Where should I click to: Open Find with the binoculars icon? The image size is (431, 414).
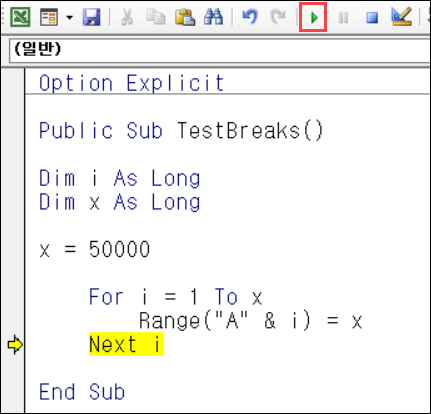click(x=213, y=17)
